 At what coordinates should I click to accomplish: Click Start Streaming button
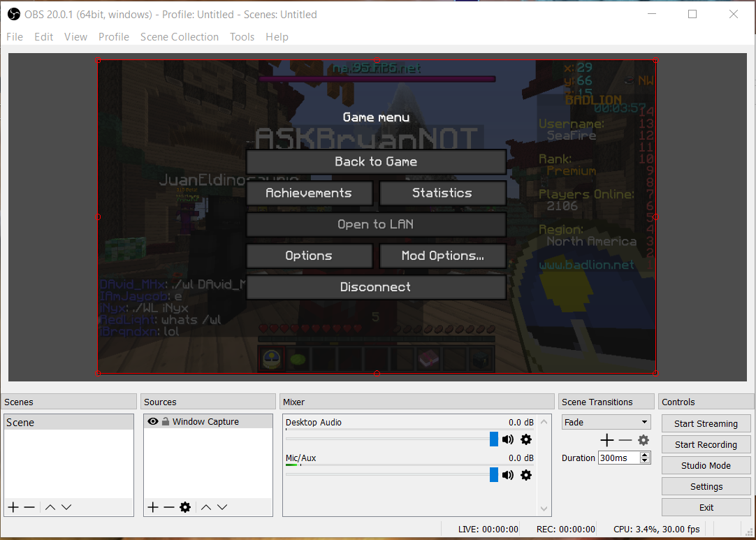click(x=706, y=424)
